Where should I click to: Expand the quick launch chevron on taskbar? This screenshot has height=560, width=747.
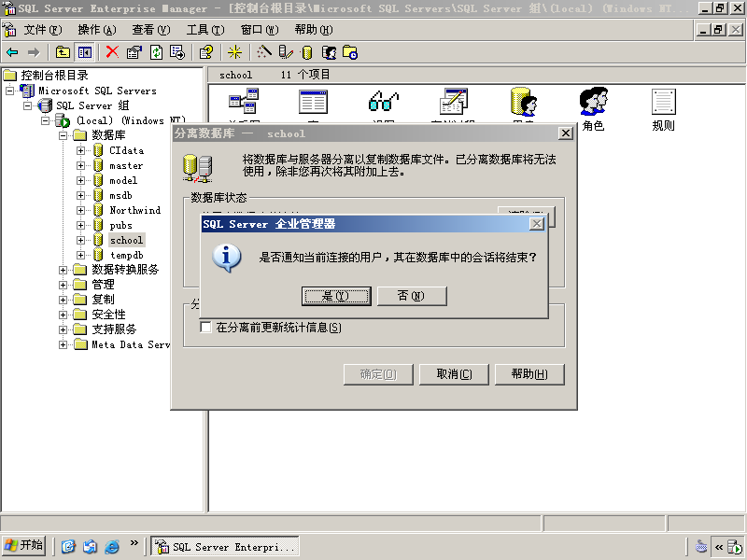click(134, 543)
